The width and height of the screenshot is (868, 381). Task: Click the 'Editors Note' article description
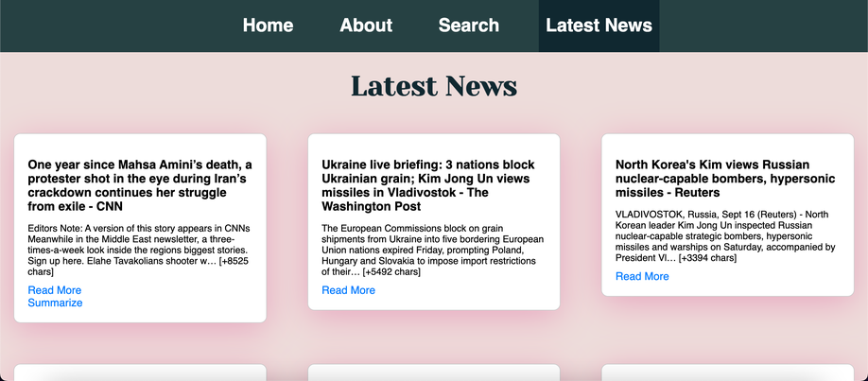[x=138, y=250]
